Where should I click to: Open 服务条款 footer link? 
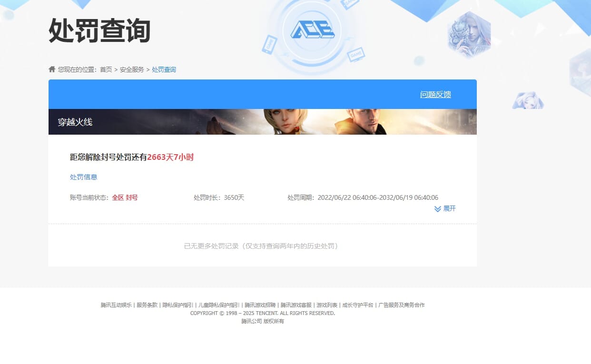147,305
